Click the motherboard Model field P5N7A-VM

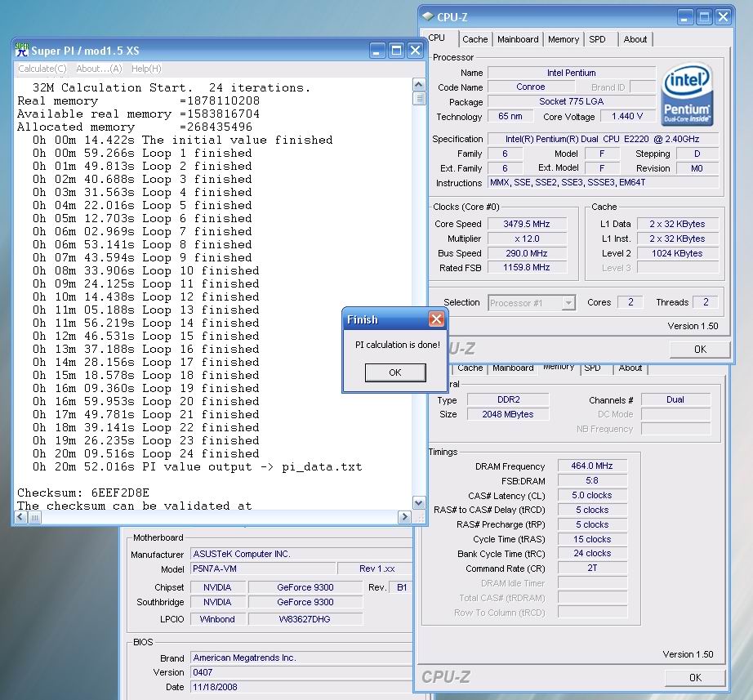pyautogui.click(x=263, y=568)
